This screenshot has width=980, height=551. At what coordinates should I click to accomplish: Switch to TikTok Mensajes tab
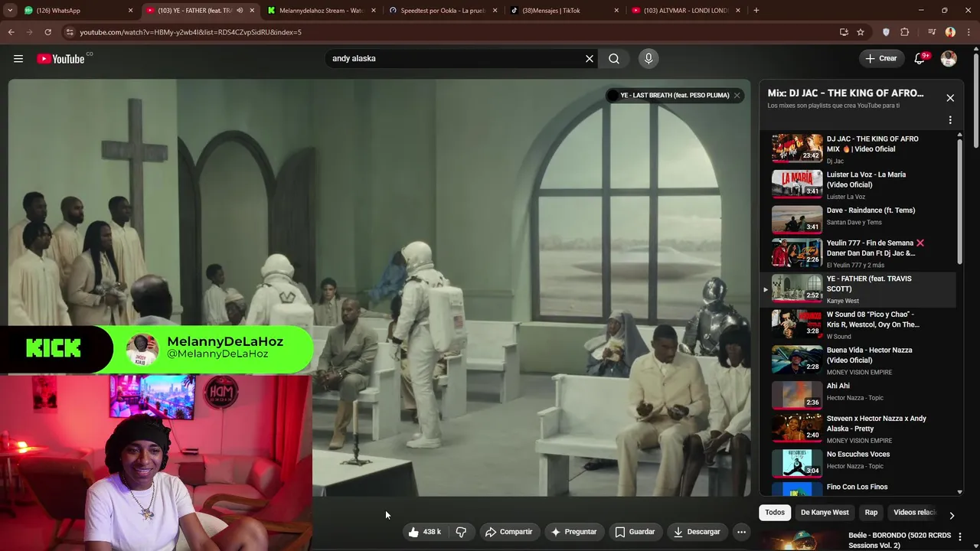[x=564, y=11]
